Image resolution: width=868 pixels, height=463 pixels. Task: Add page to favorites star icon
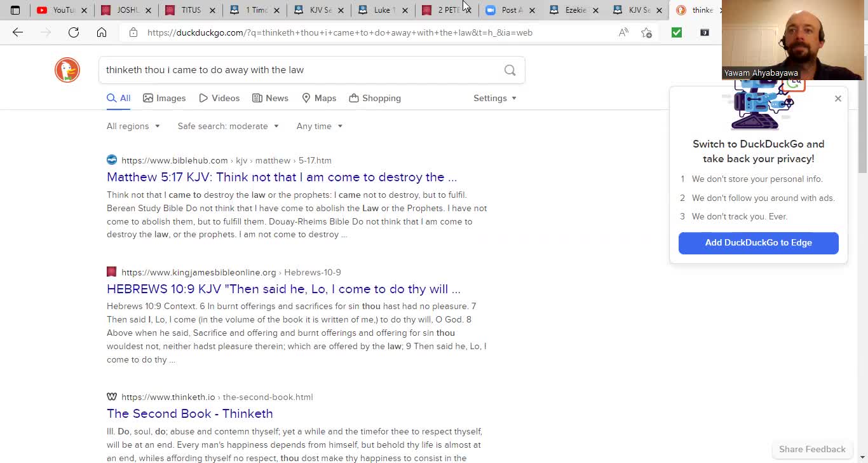pos(646,32)
